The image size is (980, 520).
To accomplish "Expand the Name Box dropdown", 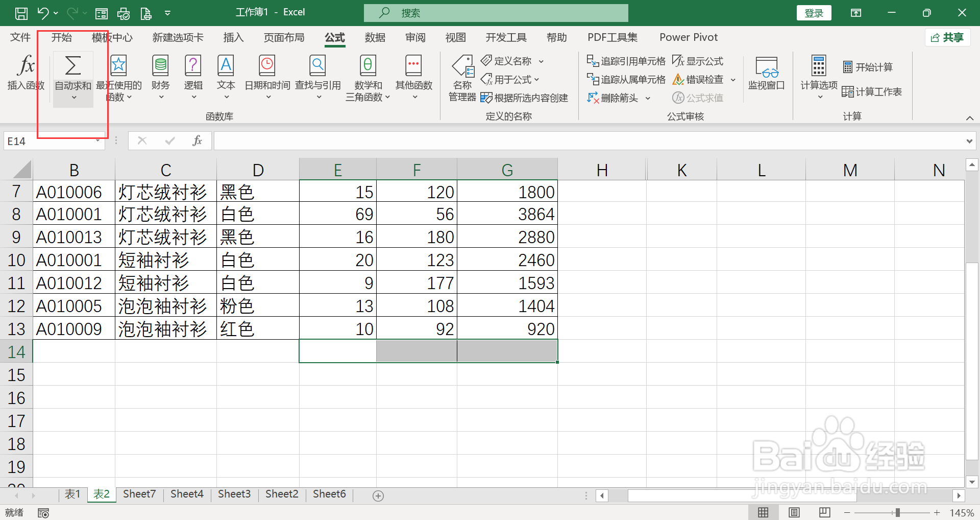I will coord(97,140).
